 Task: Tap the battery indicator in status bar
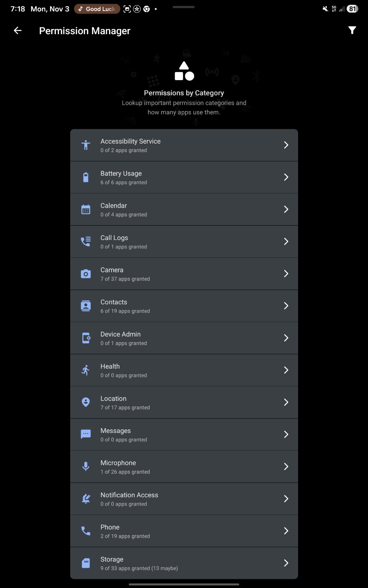pos(353,9)
